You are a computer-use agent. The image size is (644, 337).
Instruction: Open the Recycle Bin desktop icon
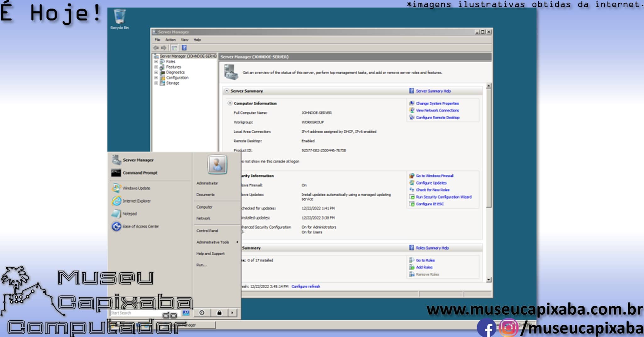[x=119, y=19]
